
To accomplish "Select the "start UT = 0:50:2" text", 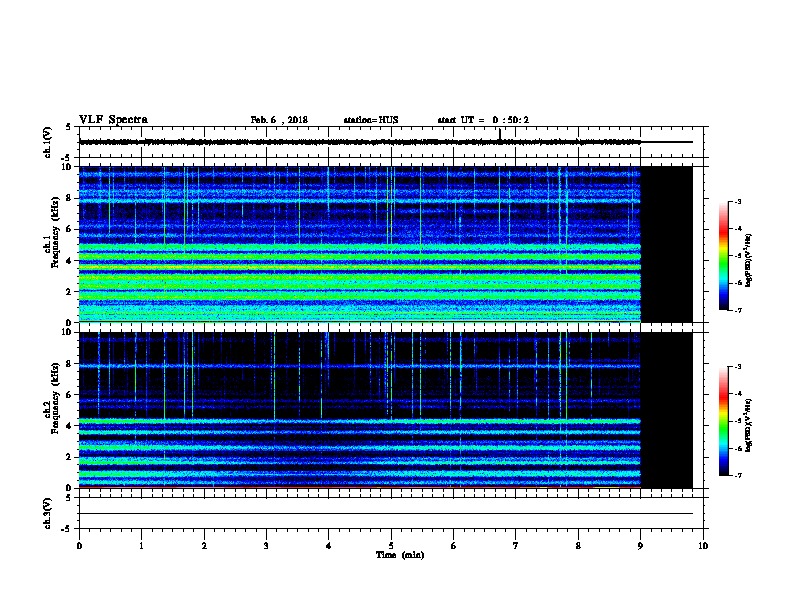I will point(483,120).
